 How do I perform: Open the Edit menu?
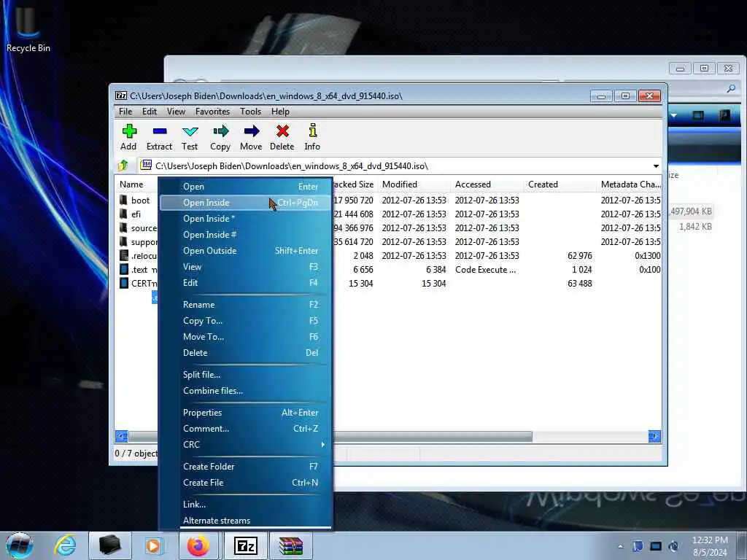149,112
